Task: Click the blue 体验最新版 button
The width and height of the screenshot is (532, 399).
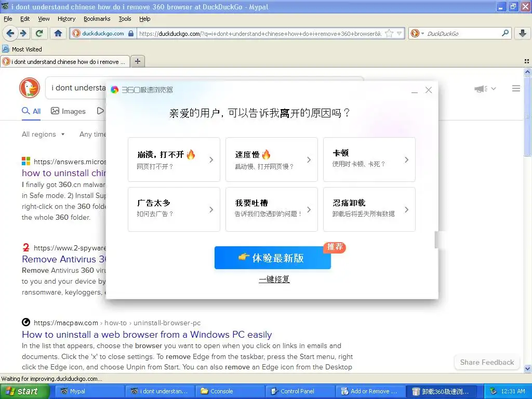Action: click(272, 258)
